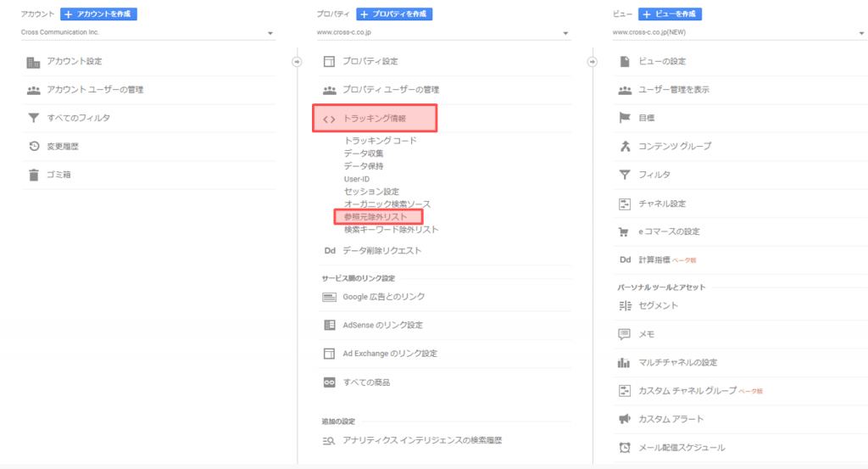Click the アカウント設定 building icon
The image size is (868, 469).
click(33, 62)
